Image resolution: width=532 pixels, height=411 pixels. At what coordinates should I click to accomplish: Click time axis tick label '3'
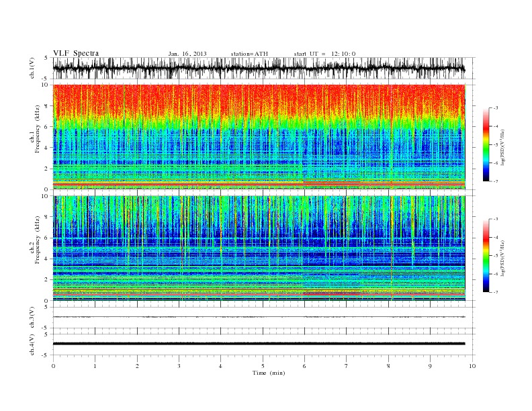[179, 366]
